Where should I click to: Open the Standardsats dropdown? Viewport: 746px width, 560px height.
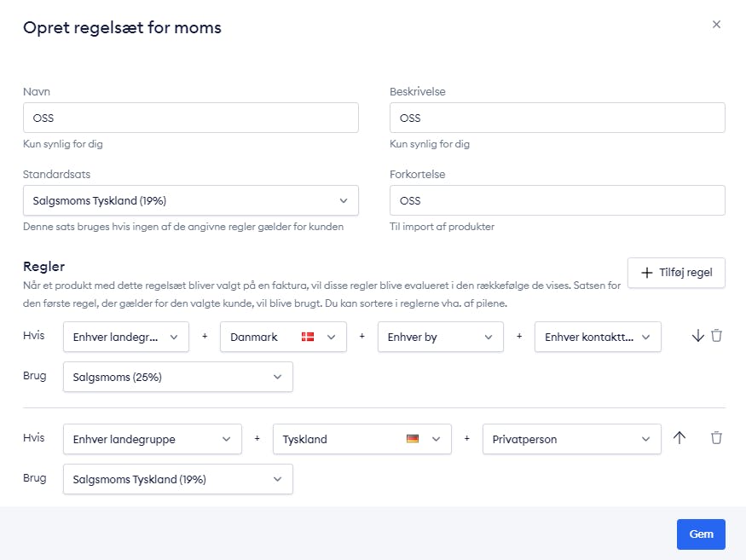coord(191,200)
